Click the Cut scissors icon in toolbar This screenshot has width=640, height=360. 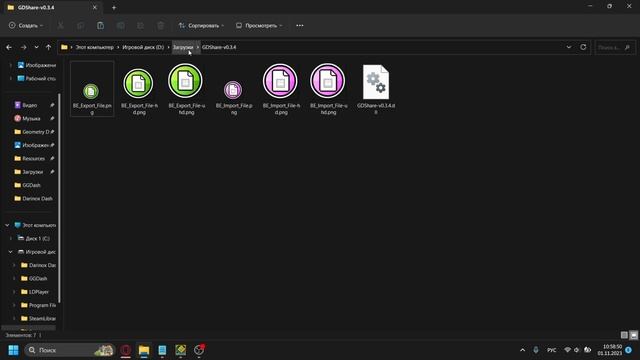coord(60,25)
